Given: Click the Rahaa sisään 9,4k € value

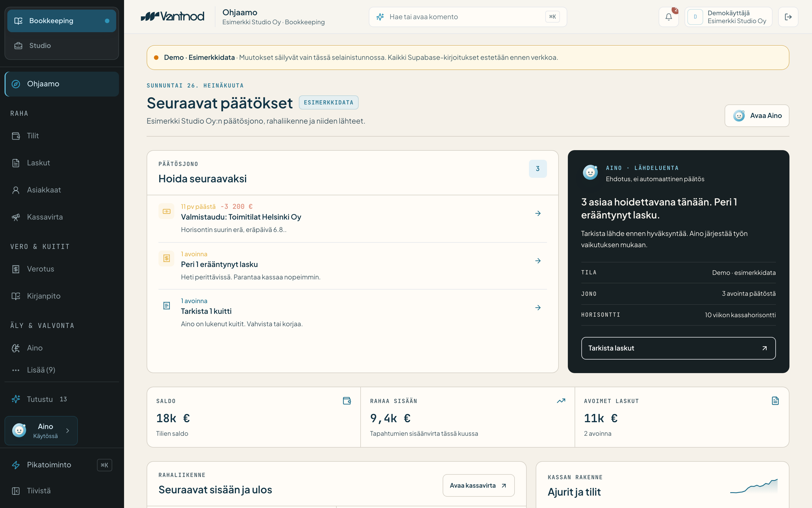Looking at the screenshot, I should pyautogui.click(x=390, y=418).
